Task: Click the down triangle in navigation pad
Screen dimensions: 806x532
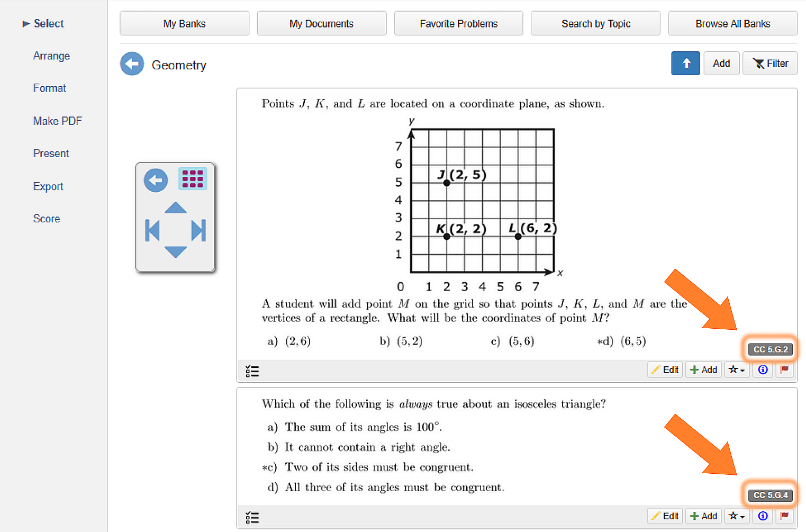Action: (x=175, y=252)
